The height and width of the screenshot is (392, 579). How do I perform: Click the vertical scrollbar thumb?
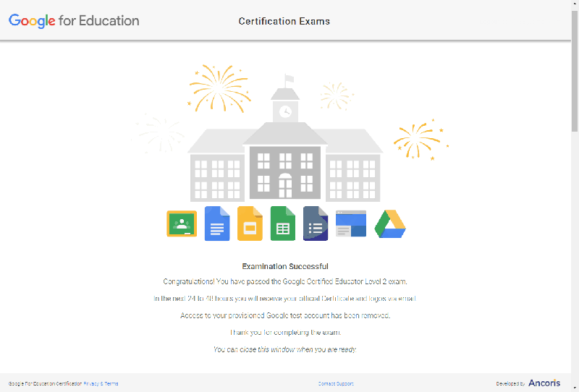coord(575,70)
